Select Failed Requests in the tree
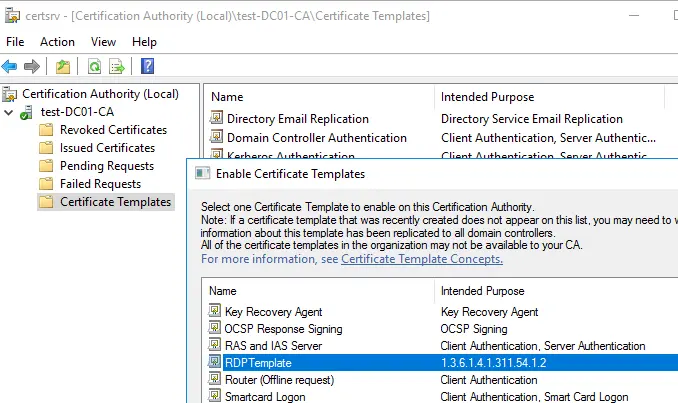 (100, 184)
